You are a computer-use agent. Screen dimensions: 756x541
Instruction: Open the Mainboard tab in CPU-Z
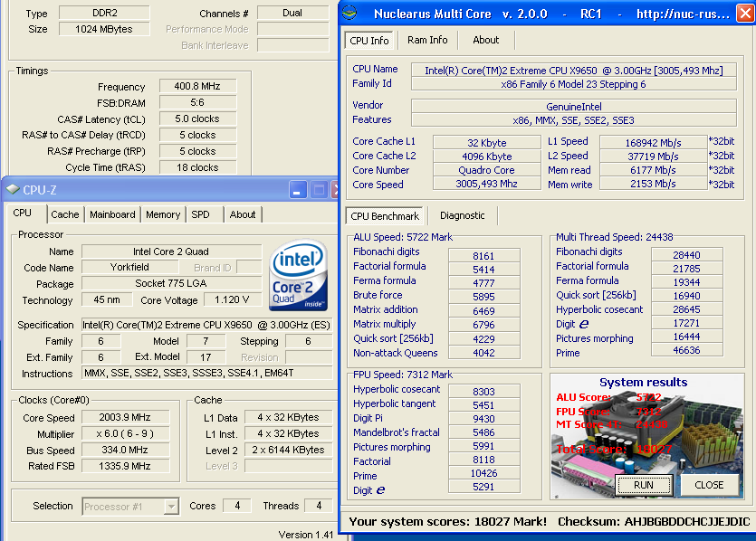click(x=112, y=214)
